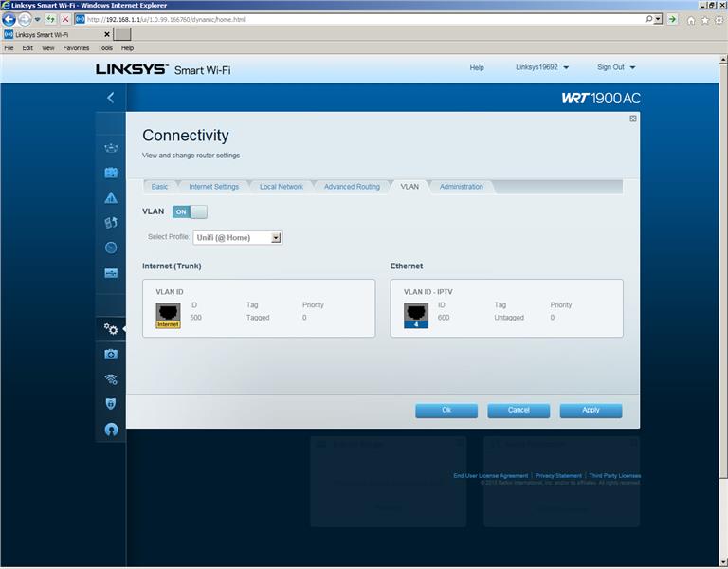Image resolution: width=728 pixels, height=569 pixels.
Task: Expand the Linksys19692 account dropdown
Action: tap(542, 67)
